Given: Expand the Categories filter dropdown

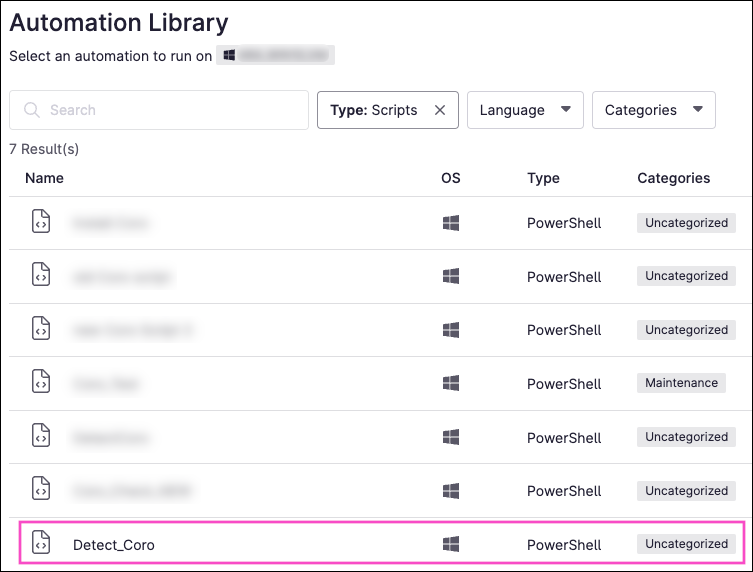Looking at the screenshot, I should pos(653,110).
